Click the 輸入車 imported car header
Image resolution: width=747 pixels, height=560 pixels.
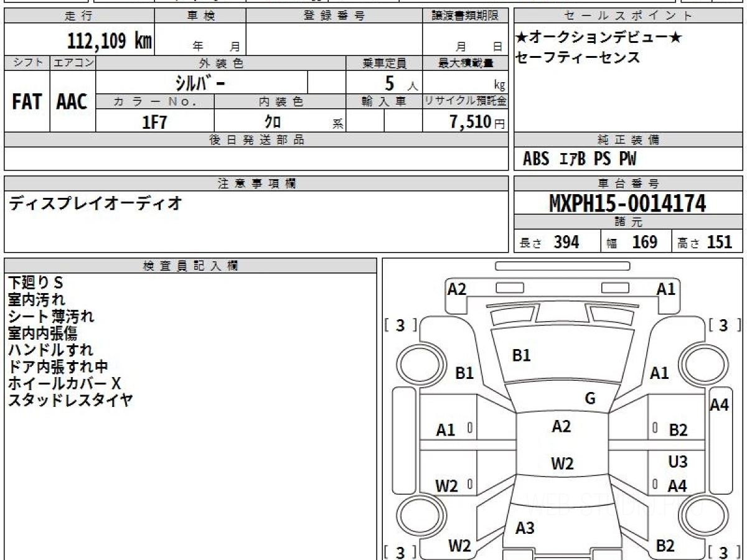[x=384, y=101]
